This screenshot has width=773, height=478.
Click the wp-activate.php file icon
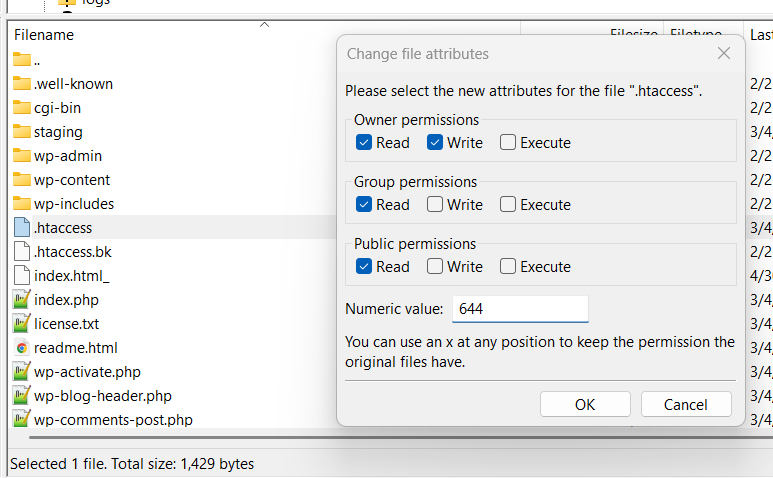click(22, 371)
